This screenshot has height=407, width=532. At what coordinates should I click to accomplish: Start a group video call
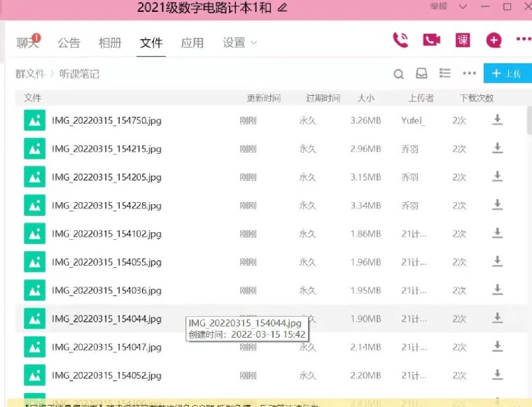tap(431, 40)
